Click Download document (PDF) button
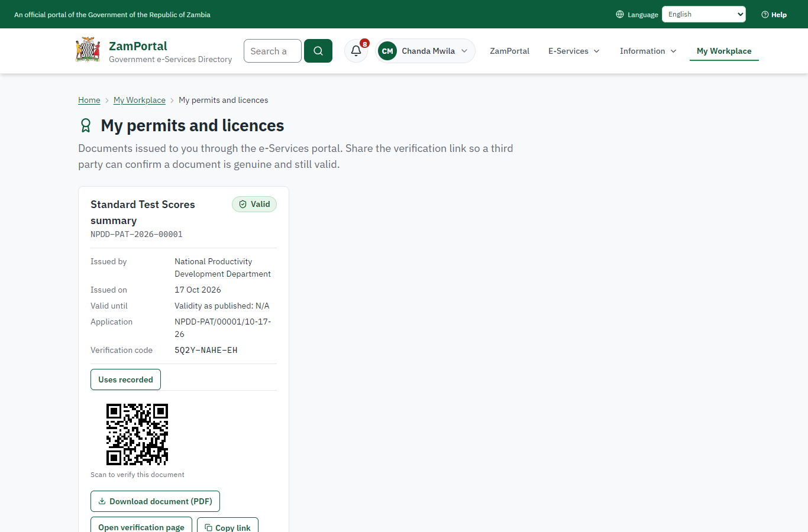The height and width of the screenshot is (532, 808). (x=155, y=501)
